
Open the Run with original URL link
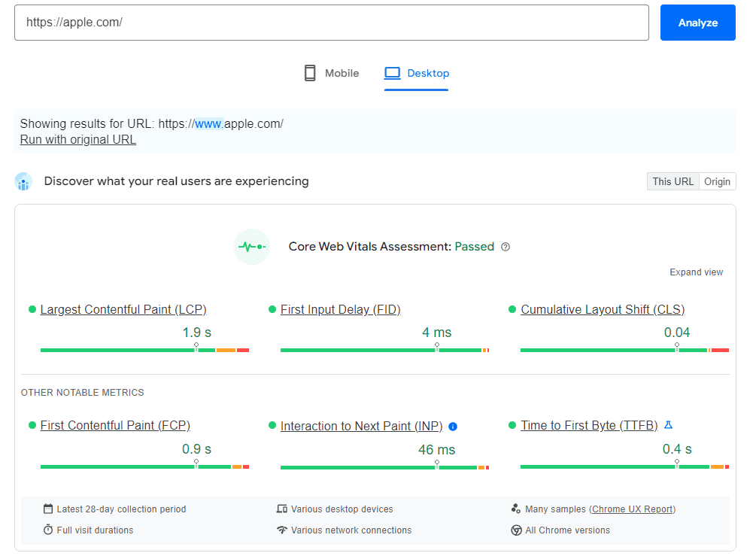77,139
